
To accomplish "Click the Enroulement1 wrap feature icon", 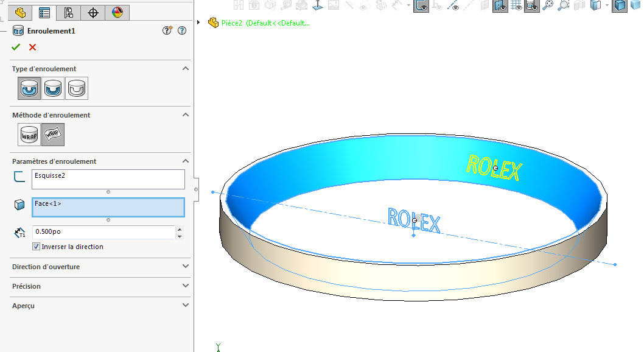I will coord(18,31).
